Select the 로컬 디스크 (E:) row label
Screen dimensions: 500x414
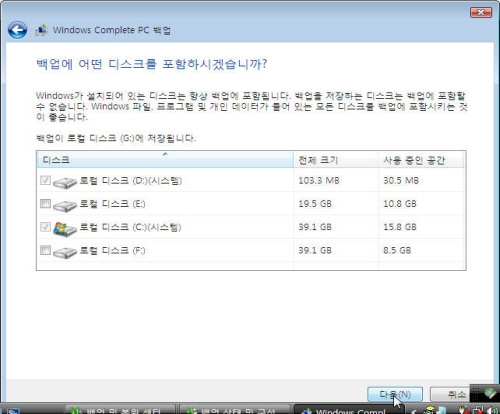pyautogui.click(x=112, y=204)
